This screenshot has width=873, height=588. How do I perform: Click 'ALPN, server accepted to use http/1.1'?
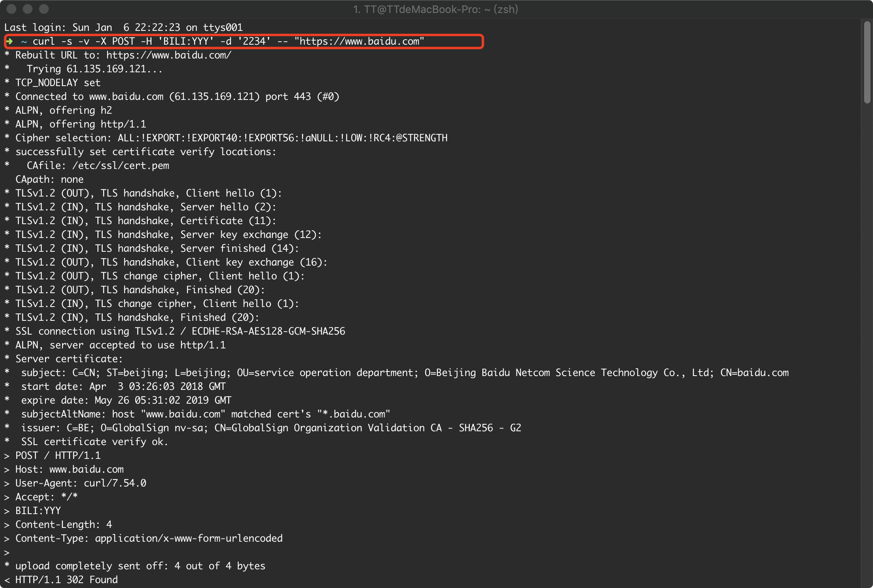pos(115,345)
